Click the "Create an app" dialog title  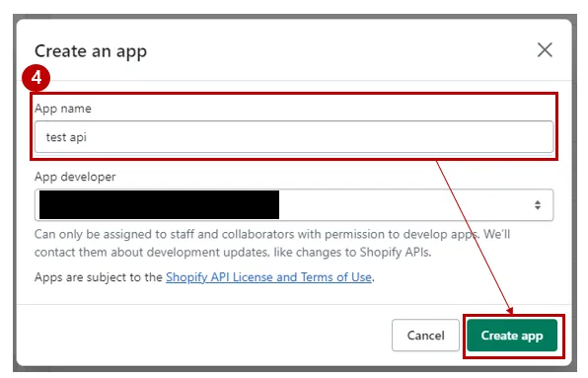click(91, 51)
